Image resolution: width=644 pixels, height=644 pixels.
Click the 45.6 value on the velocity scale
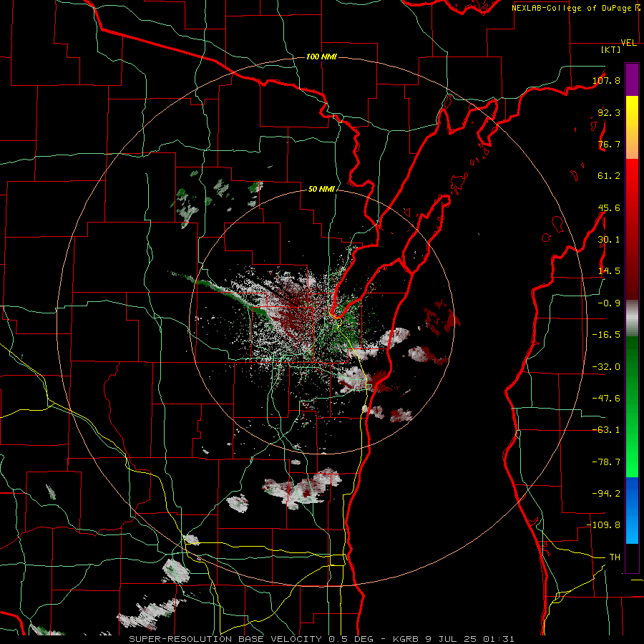click(609, 208)
